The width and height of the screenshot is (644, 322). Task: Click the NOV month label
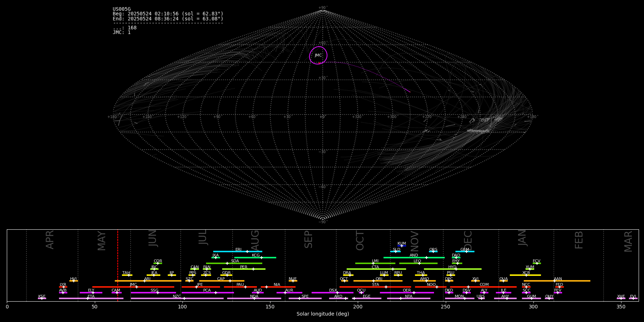click(414, 241)
